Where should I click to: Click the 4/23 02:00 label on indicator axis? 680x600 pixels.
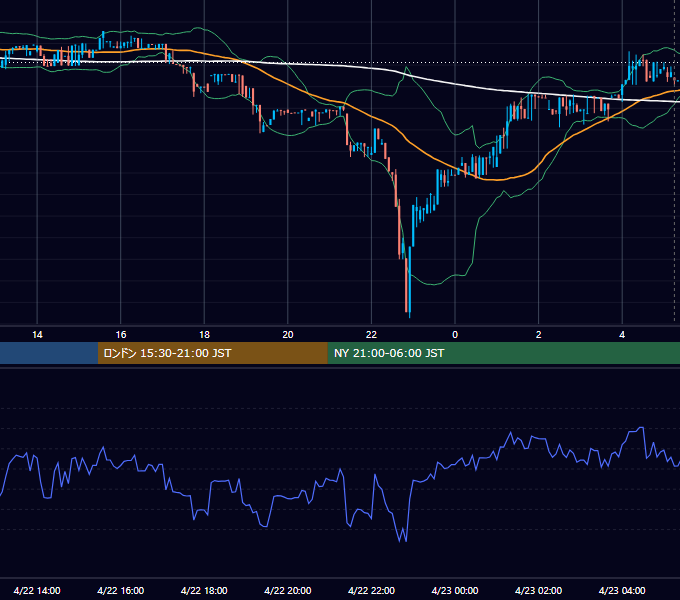(539, 590)
